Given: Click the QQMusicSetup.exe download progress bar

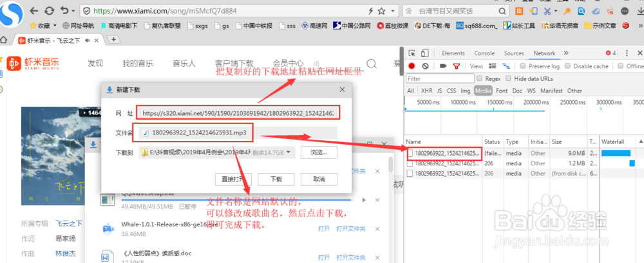Looking at the screenshot, I should (236, 200).
